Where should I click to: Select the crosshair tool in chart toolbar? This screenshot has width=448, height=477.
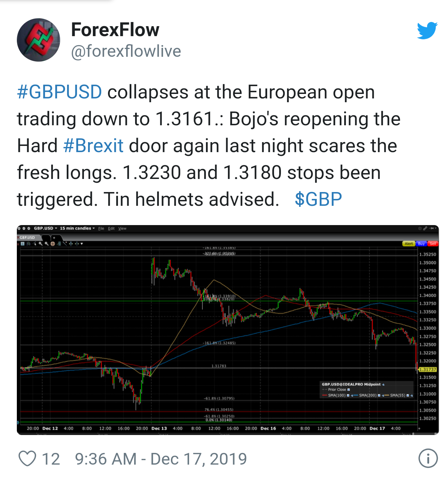[53, 244]
